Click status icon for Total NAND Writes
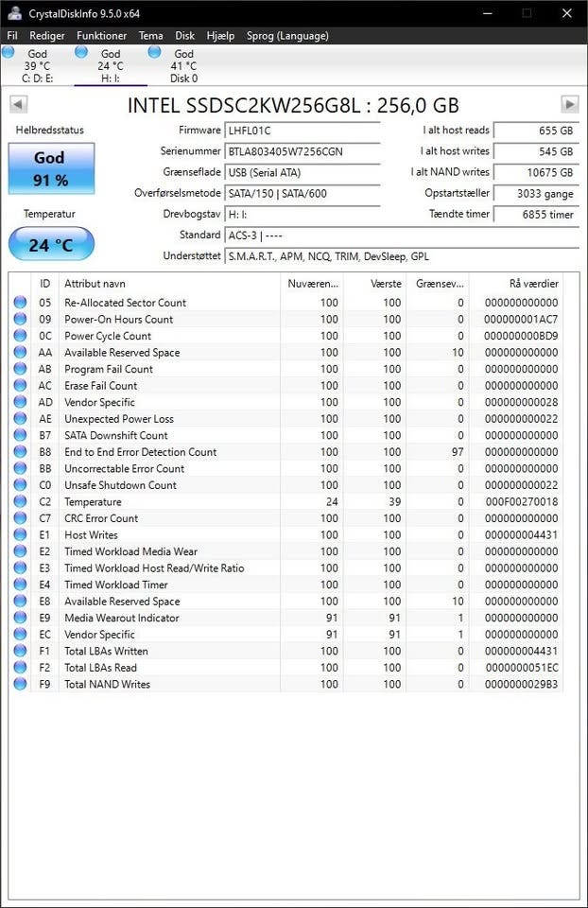This screenshot has height=908, width=588. coord(20,684)
